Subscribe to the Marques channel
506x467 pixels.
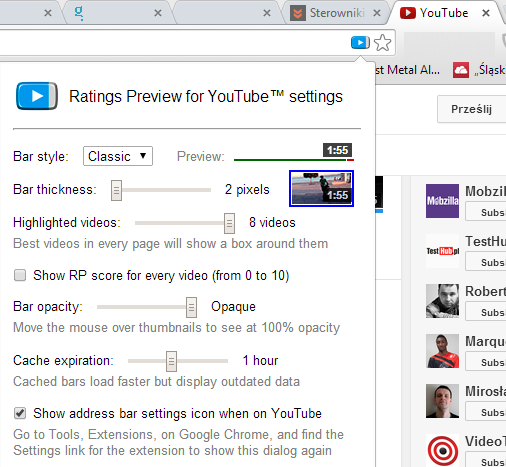[486, 362]
